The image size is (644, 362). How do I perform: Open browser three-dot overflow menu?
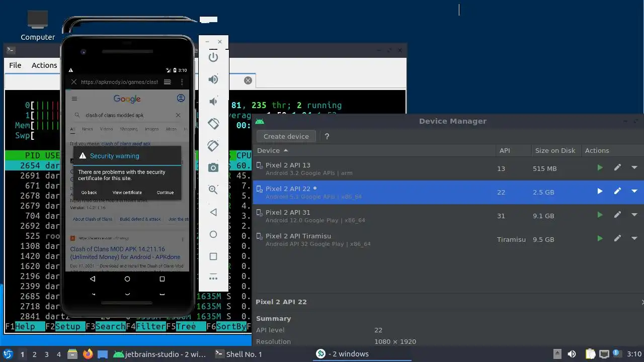pyautogui.click(x=182, y=82)
